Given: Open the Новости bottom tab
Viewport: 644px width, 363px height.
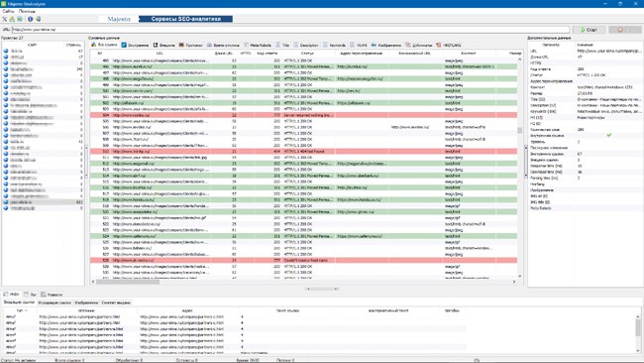Looking at the screenshot, I should tap(52, 295).
